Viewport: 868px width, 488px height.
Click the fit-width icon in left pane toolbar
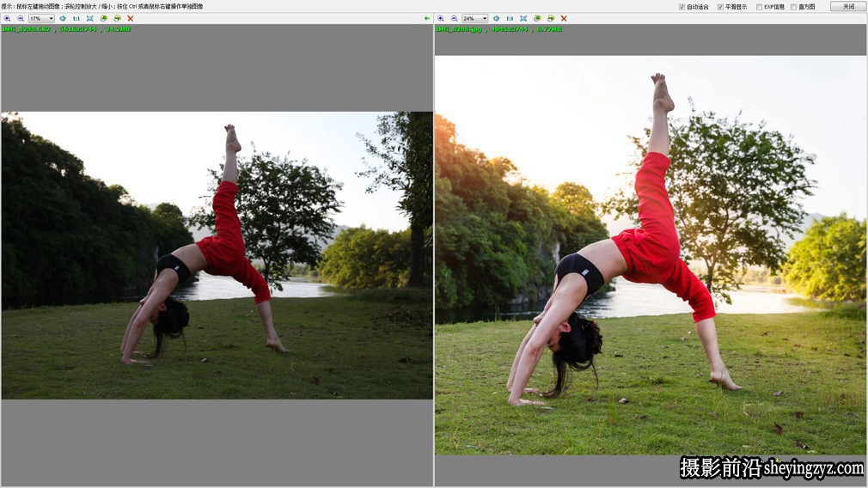pyautogui.click(x=63, y=18)
